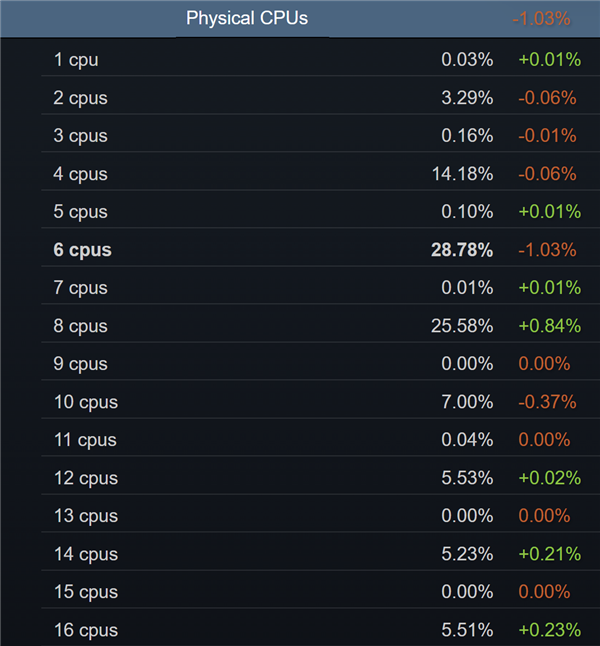Screen dimensions: 600x646
Task: Click the 28.78% share value
Action: point(462,250)
